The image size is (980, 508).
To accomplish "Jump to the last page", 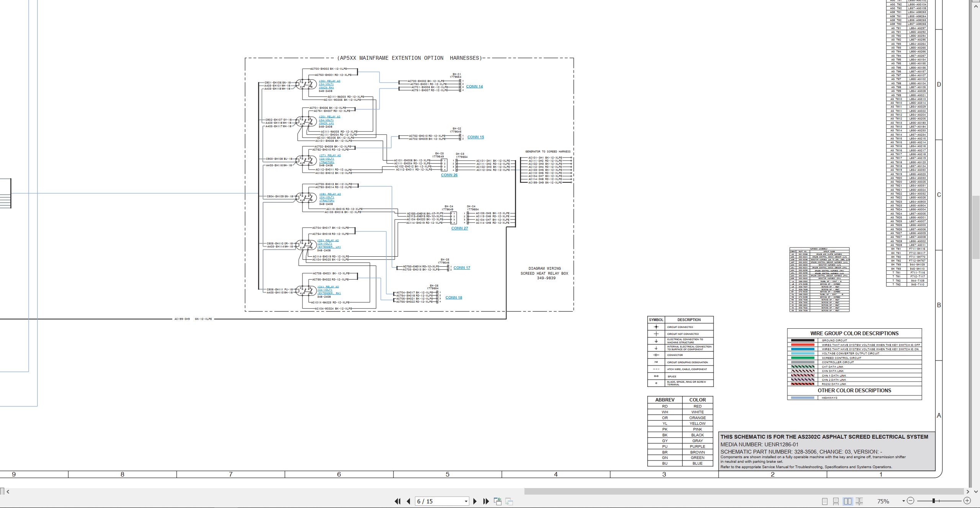I will [486, 501].
